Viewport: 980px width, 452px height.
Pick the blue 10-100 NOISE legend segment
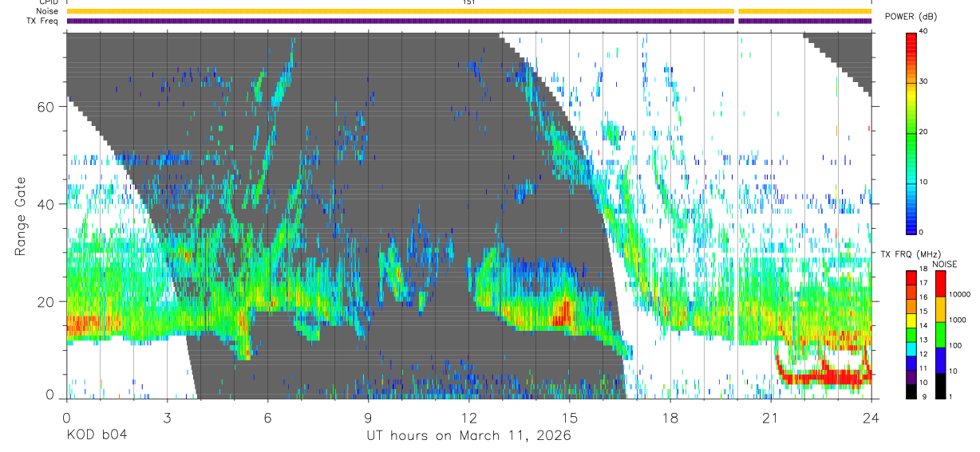coord(940,360)
